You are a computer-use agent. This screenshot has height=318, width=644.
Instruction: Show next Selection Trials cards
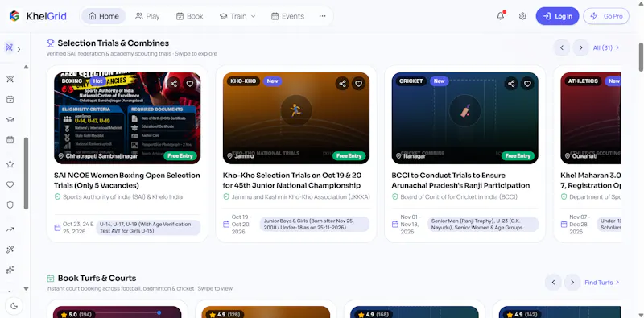pos(580,47)
